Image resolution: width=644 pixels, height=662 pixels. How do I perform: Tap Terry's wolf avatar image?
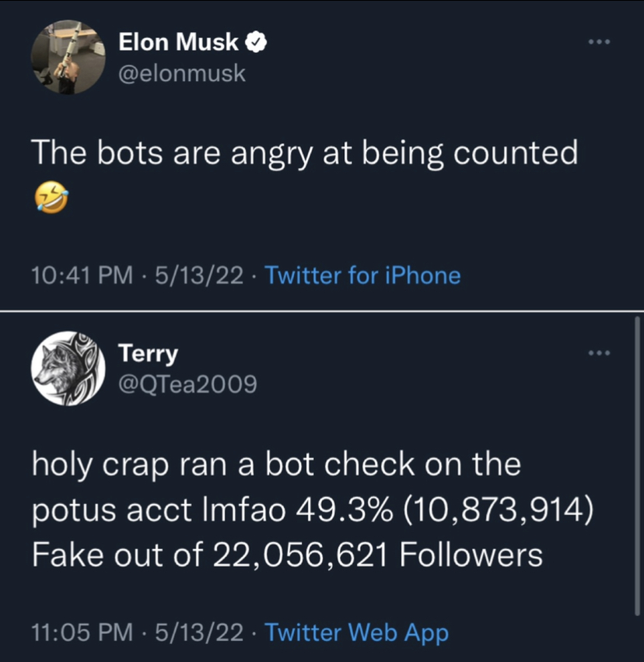coord(68,368)
